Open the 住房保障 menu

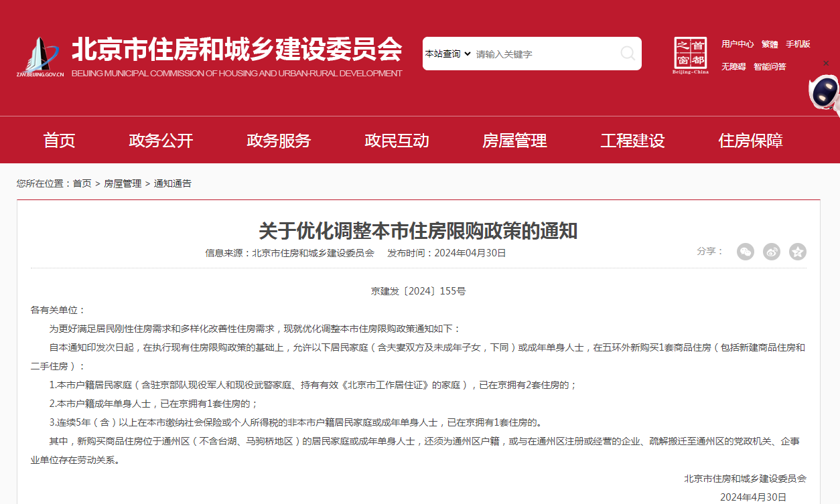[750, 141]
